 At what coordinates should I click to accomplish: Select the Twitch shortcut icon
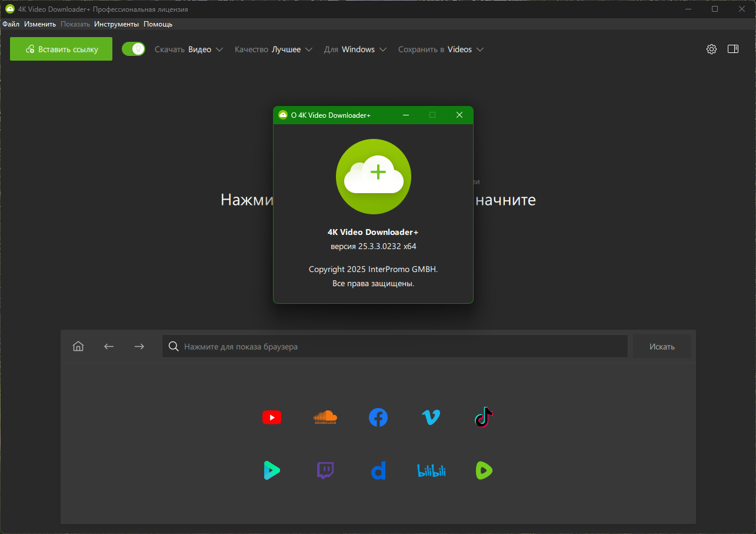pos(325,470)
